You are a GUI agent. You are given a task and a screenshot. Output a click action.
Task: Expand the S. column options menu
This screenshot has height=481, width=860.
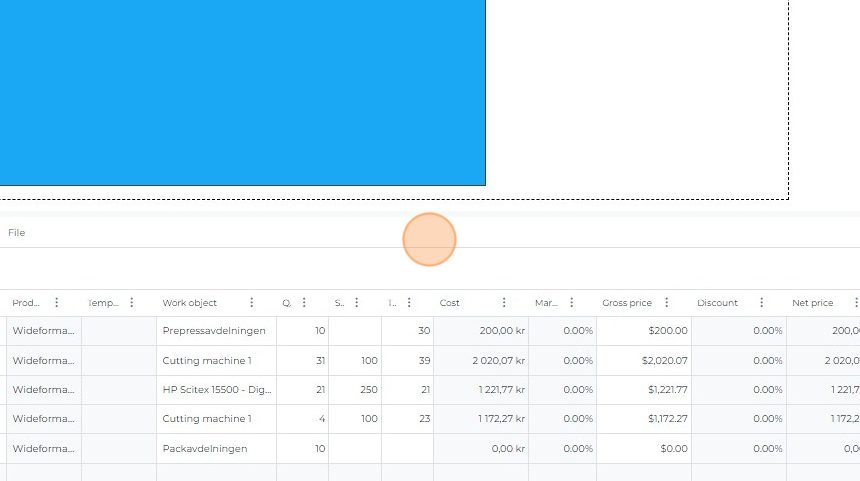pos(356,303)
